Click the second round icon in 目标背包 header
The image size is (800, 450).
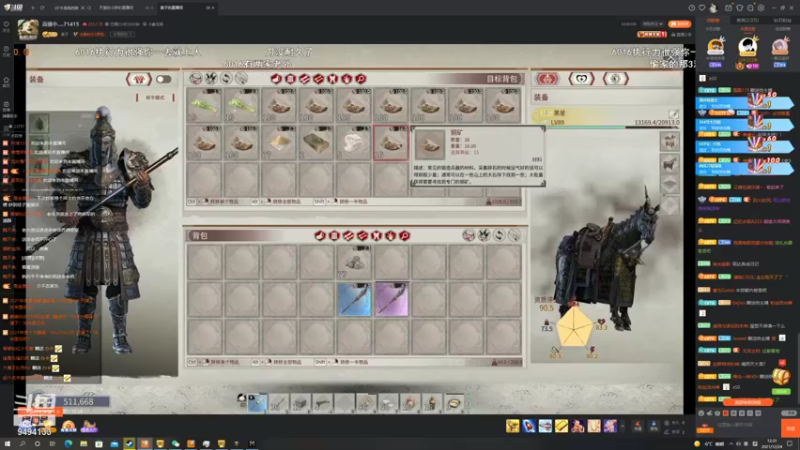click(211, 78)
